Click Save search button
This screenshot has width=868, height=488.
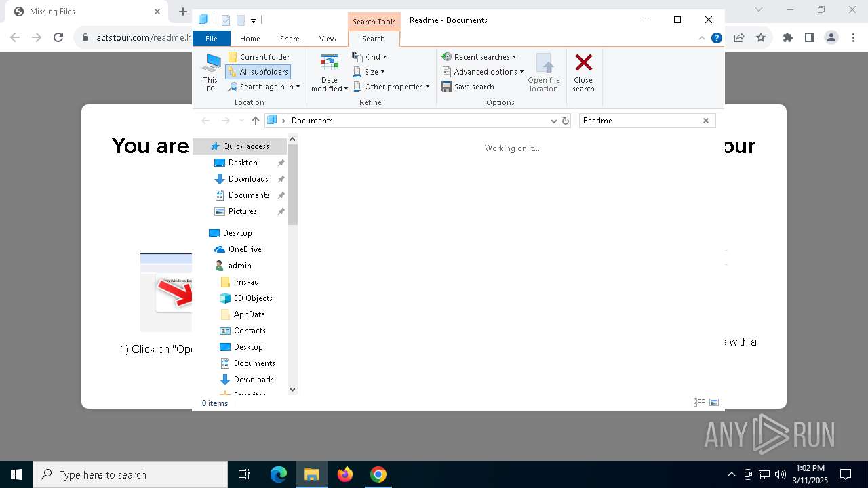click(x=468, y=87)
